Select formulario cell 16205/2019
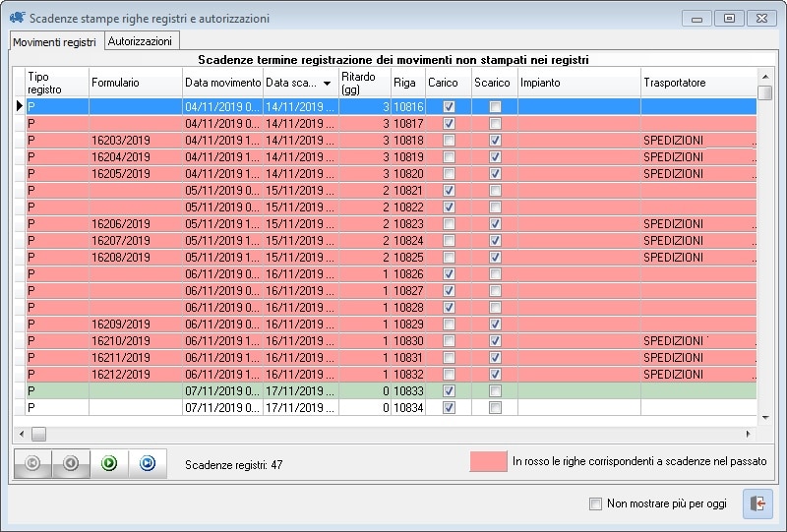Screen dimensions: 787x532 [136, 174]
